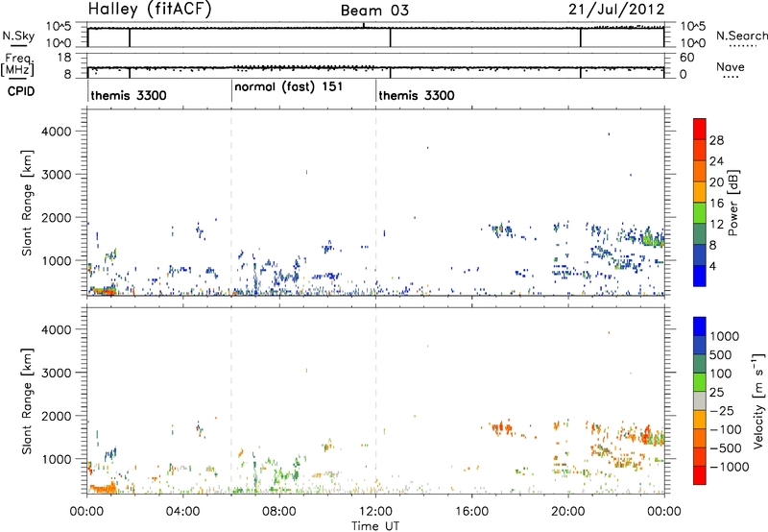Click the dashed 12:00 CPID boundary line in velocity panel
Viewport: 768px width, 532px height.
coord(375,400)
